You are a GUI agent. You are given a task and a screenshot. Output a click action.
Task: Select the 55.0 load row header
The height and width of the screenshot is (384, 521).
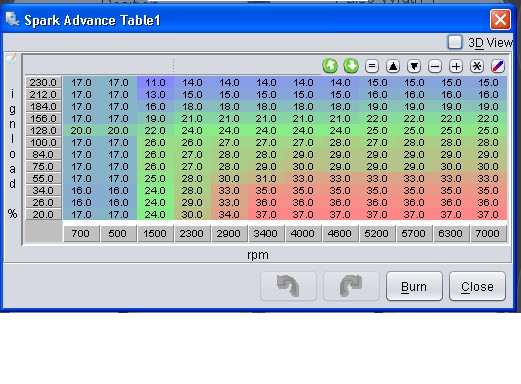[44, 178]
